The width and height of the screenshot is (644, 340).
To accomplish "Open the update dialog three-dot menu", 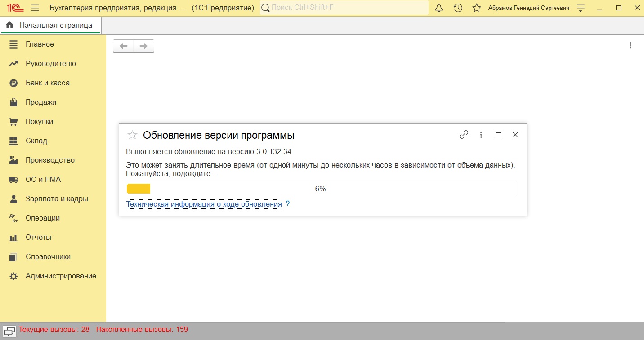I will coord(481,135).
